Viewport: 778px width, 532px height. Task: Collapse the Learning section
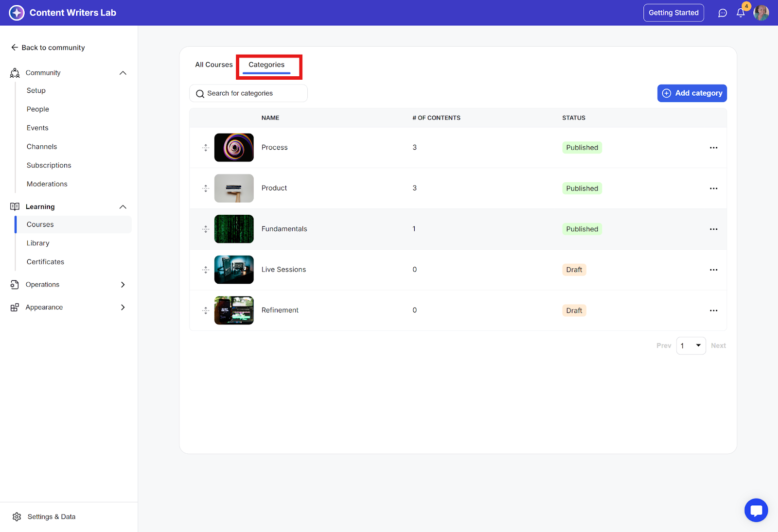[x=123, y=207]
